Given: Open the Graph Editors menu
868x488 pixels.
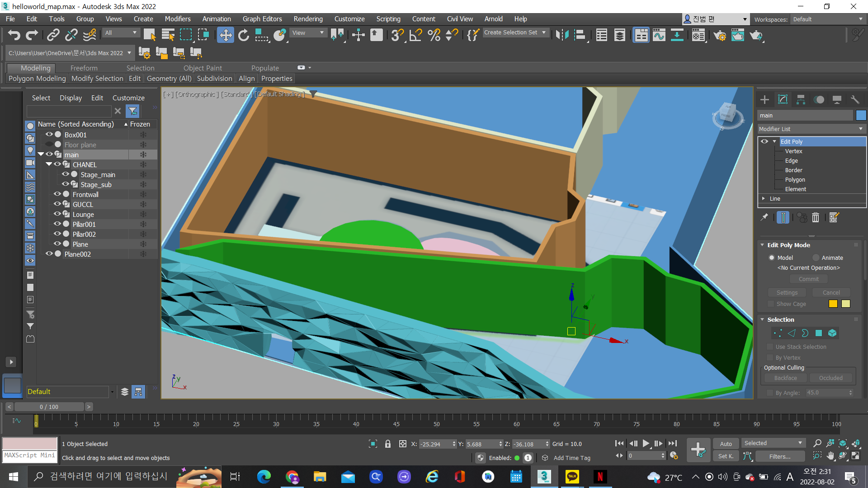Looking at the screenshot, I should tap(262, 19).
